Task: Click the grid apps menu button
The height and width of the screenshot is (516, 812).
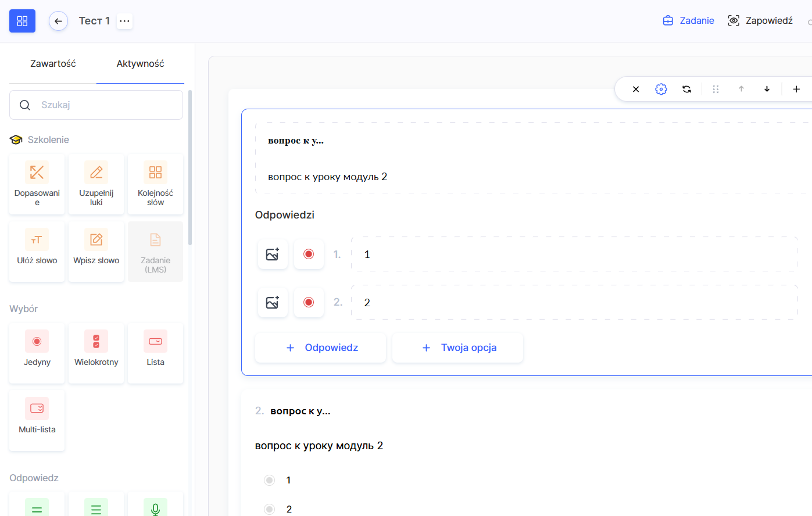Action: click(x=22, y=21)
